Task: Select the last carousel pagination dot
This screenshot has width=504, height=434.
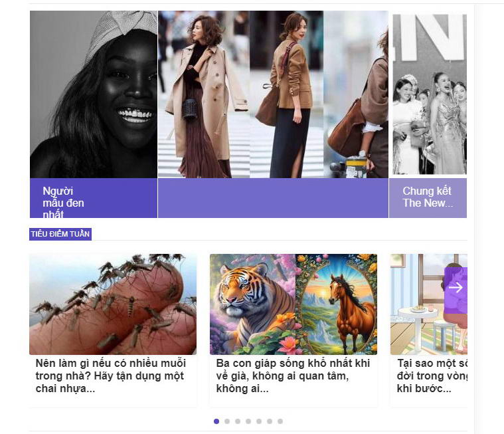Action: click(280, 421)
